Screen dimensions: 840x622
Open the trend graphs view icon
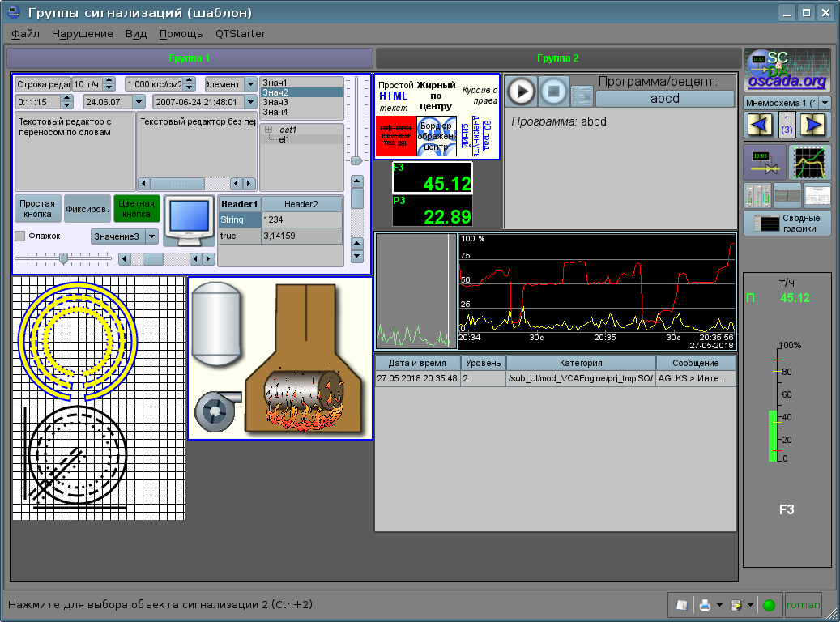click(x=810, y=162)
